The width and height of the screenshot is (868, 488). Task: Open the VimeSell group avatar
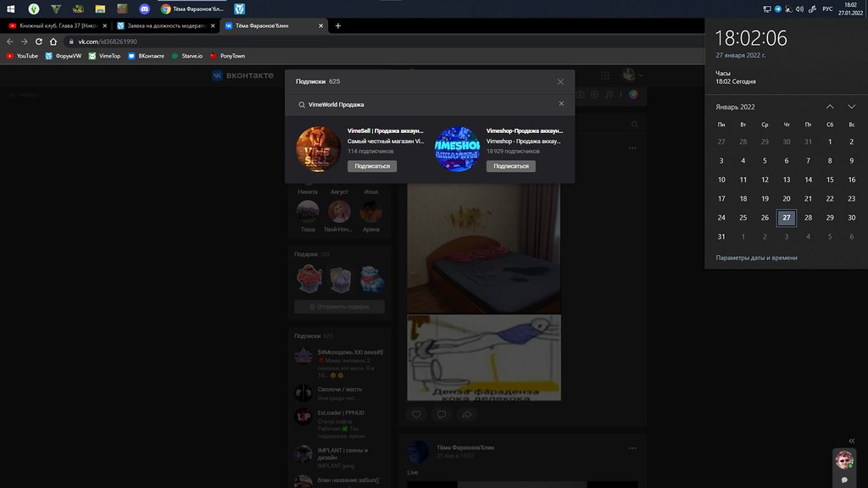pyautogui.click(x=319, y=148)
